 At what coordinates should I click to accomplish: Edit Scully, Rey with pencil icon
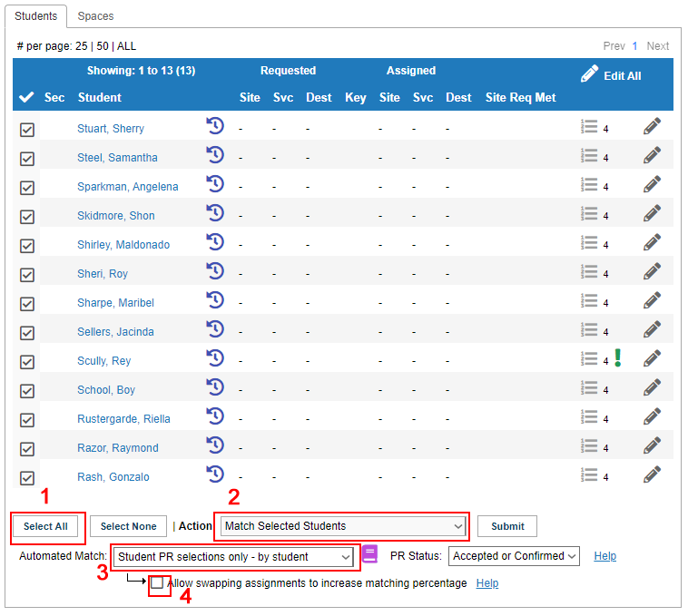coord(652,358)
